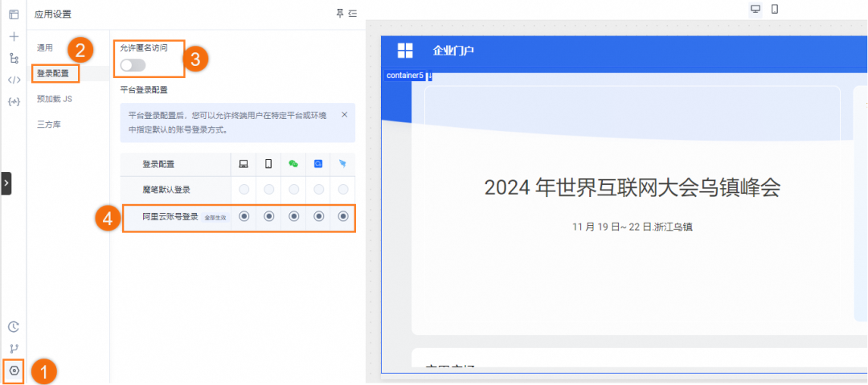
Task: Switch to mobile preview mode
Action: pos(775,9)
